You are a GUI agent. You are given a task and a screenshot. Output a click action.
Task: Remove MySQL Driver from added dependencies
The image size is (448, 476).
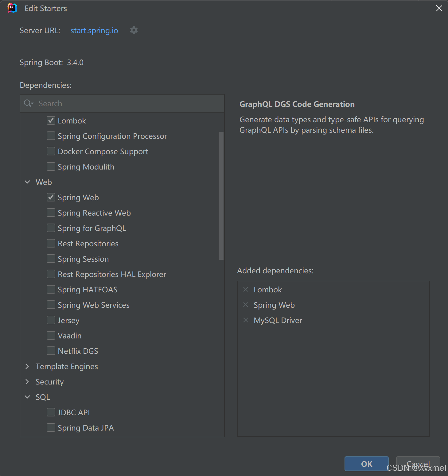[246, 320]
